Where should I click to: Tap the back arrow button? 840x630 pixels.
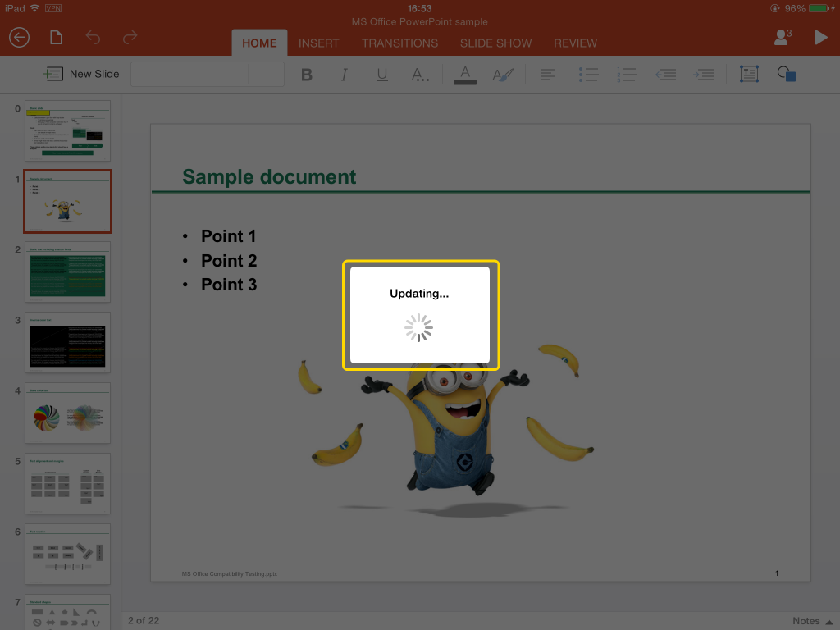click(19, 38)
